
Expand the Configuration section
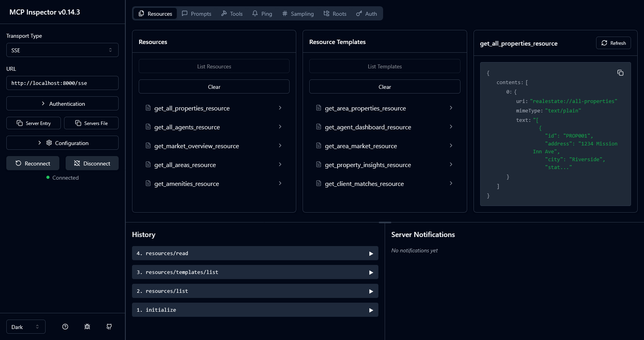(62, 143)
